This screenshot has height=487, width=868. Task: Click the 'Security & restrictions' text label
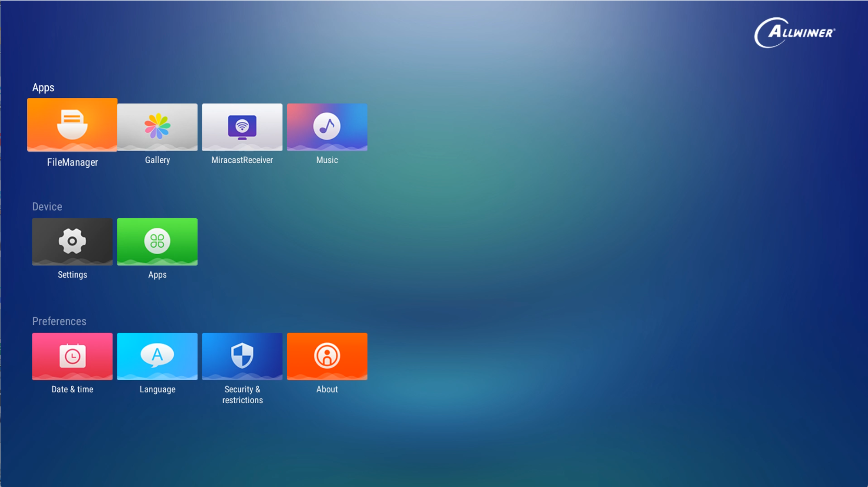(x=242, y=395)
